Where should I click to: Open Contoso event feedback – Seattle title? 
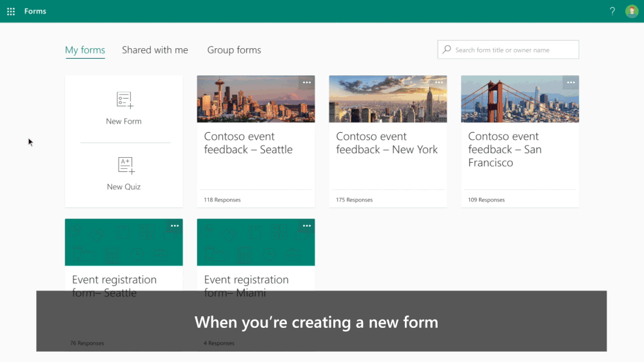pyautogui.click(x=248, y=143)
